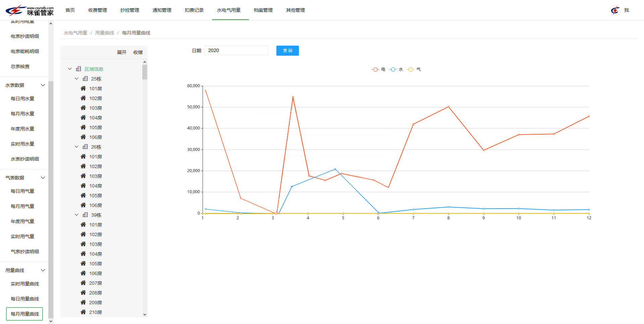Open the user avatar icon next to 我
This screenshot has width=644, height=324.
[x=615, y=10]
